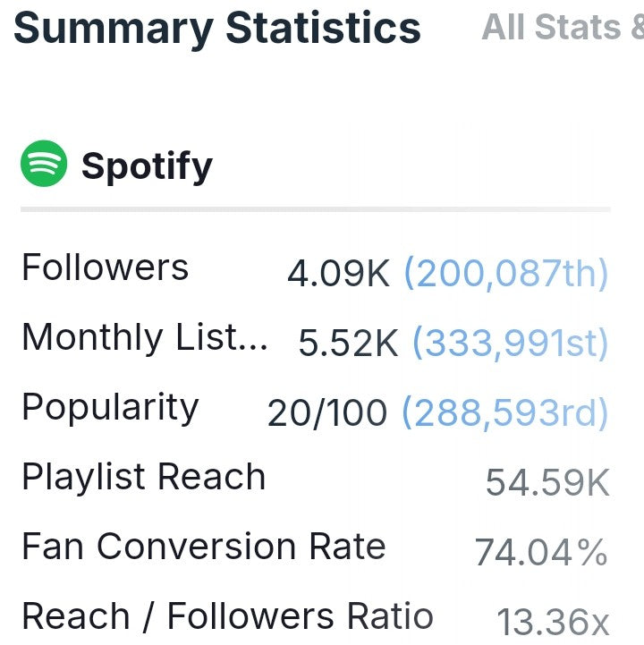Select the 5.52K monthly listeners value
Viewport: 644px width, 645px height.
click(348, 343)
